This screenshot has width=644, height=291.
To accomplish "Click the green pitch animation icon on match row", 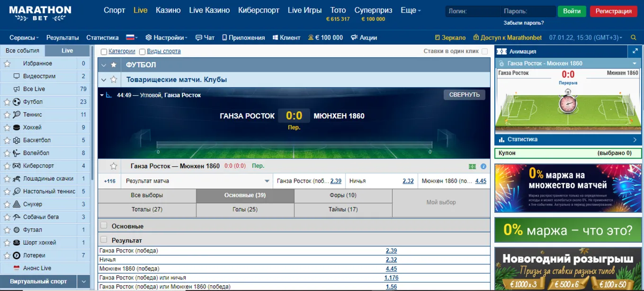I will pyautogui.click(x=472, y=166).
